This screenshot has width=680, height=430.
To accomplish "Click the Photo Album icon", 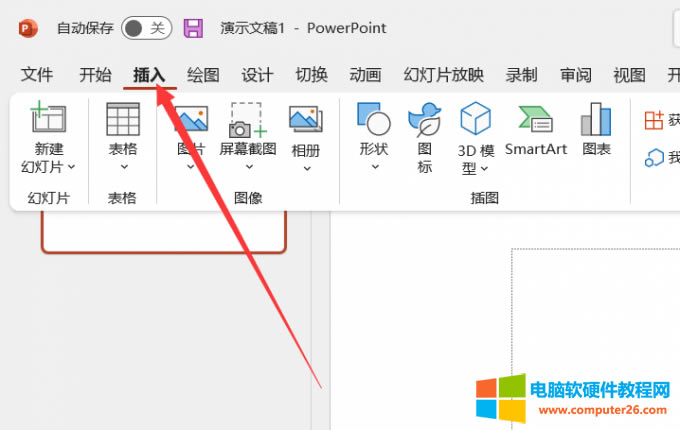I will [x=305, y=119].
